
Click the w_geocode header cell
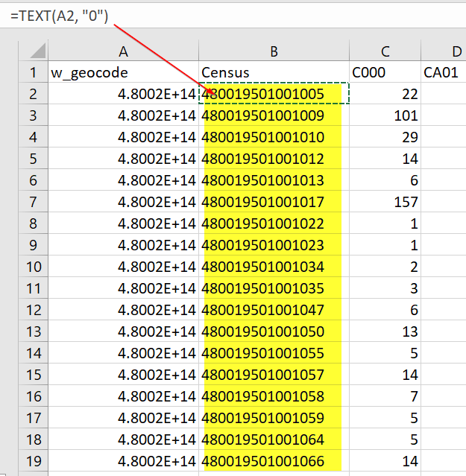(x=123, y=73)
